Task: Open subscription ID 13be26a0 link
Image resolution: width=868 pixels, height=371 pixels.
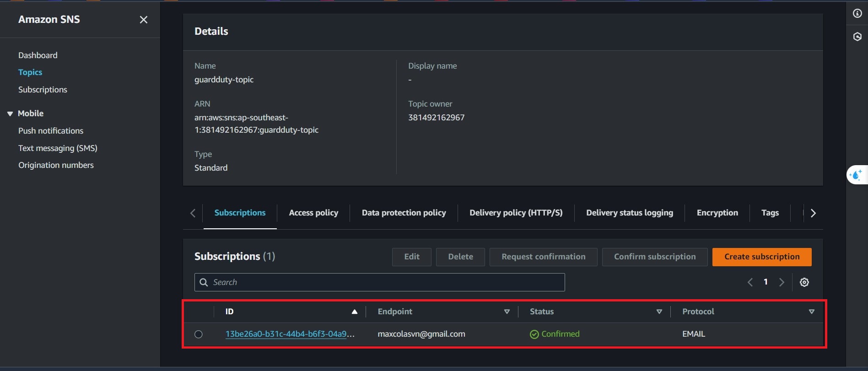Action: (x=286, y=334)
